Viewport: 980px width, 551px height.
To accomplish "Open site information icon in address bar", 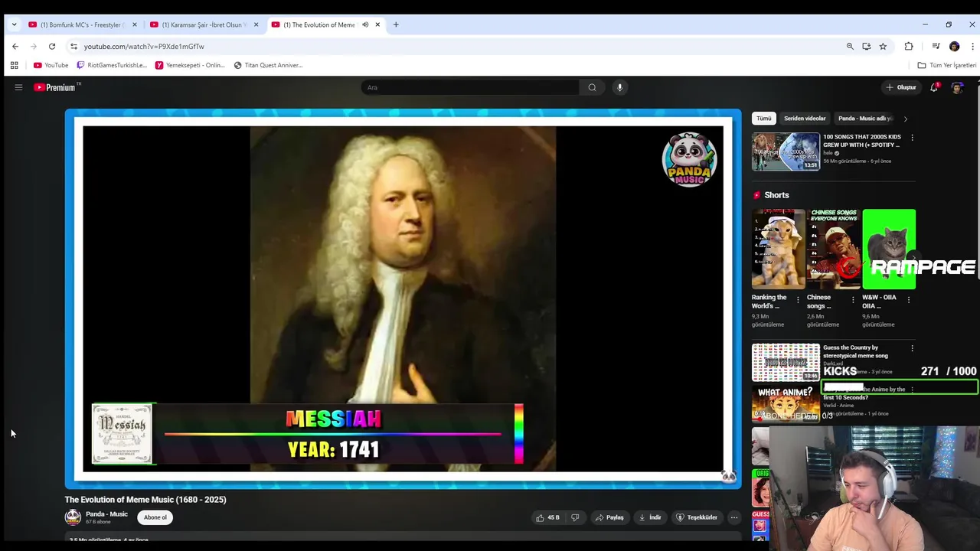I will (x=73, y=46).
